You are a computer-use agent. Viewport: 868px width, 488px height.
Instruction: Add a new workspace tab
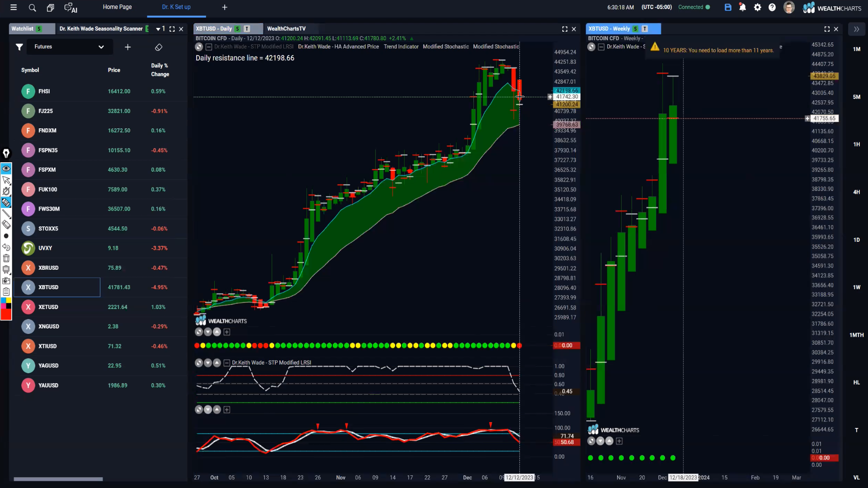click(x=225, y=7)
